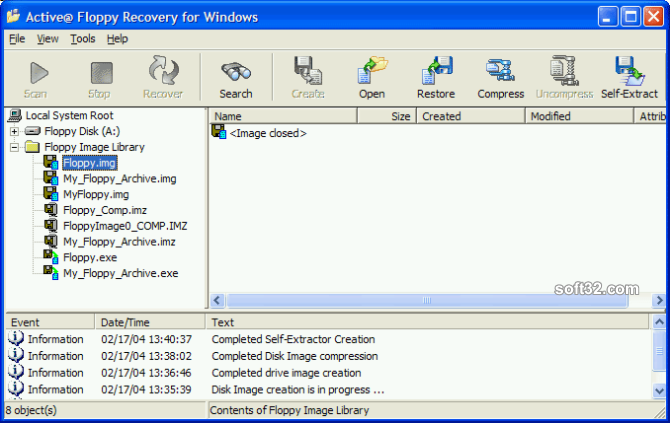Select the Local System Root computer icon

[15, 115]
